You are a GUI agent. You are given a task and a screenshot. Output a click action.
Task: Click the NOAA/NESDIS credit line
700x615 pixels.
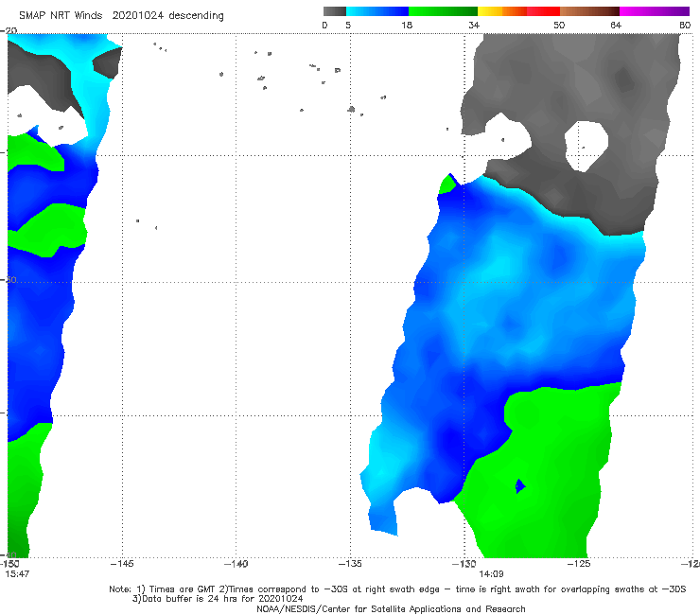point(391,608)
